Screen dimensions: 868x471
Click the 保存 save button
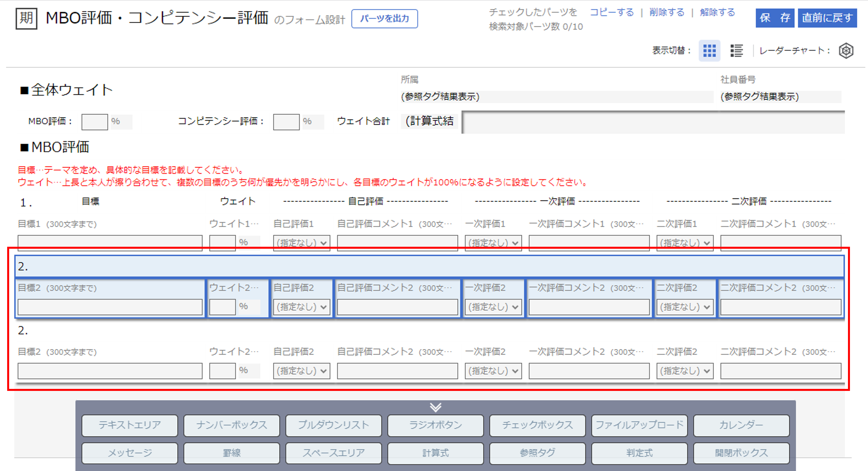(x=775, y=19)
